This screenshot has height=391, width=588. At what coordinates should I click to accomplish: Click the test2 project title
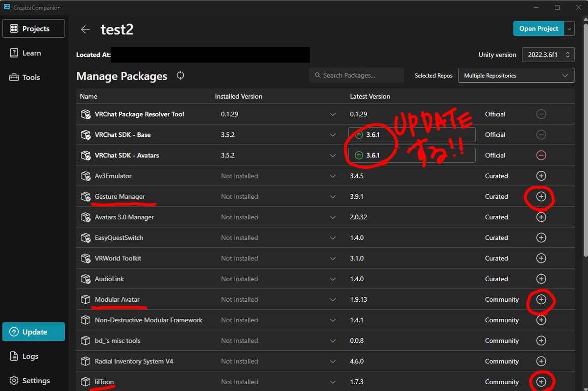(x=117, y=29)
